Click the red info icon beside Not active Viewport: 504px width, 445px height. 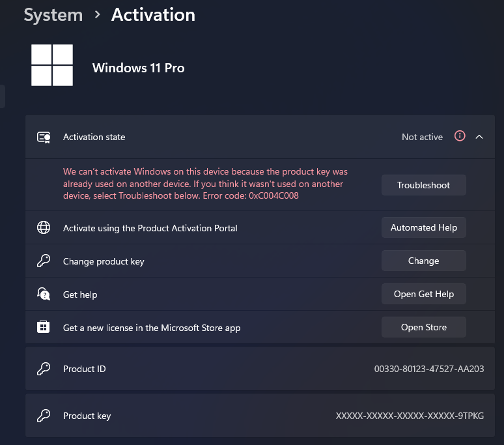coord(460,136)
